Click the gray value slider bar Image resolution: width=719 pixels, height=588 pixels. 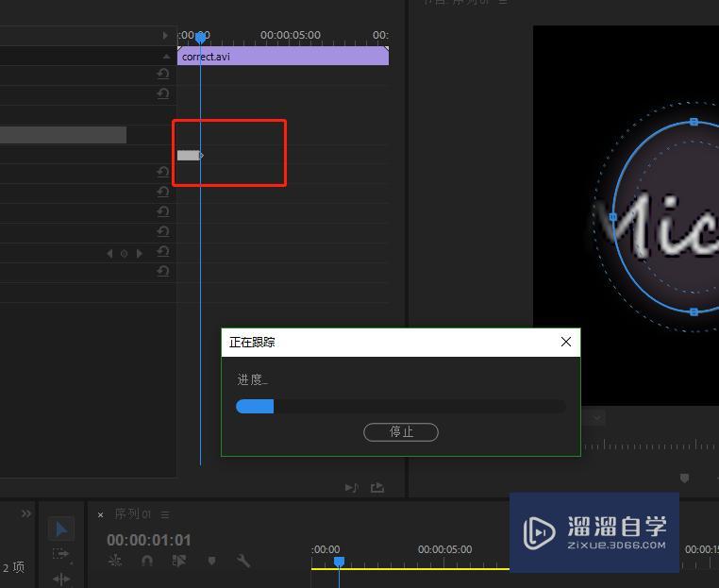pos(63,135)
